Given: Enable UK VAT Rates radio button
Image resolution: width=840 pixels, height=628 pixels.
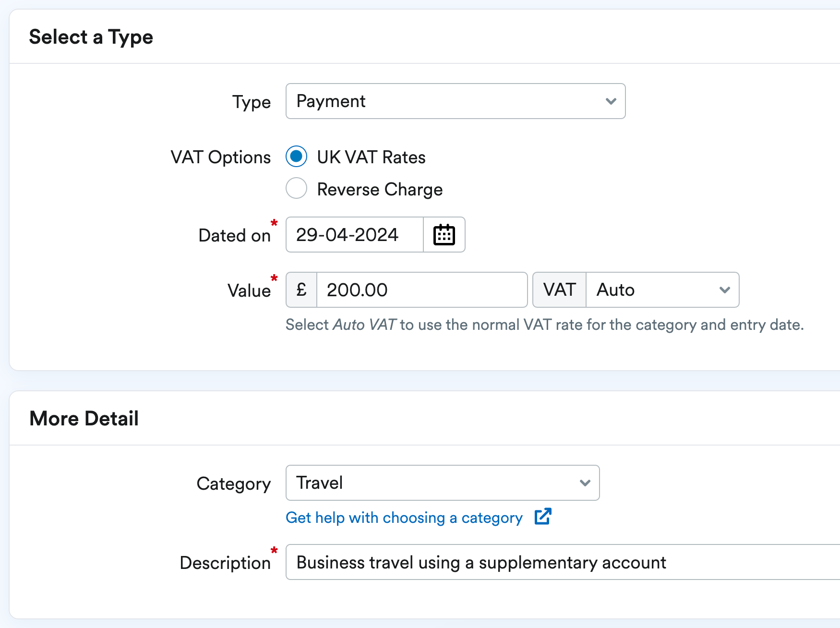Looking at the screenshot, I should point(296,157).
